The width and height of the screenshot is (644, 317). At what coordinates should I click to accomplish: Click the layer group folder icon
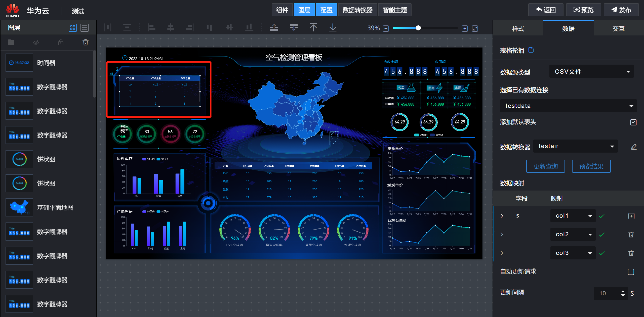pyautogui.click(x=11, y=42)
